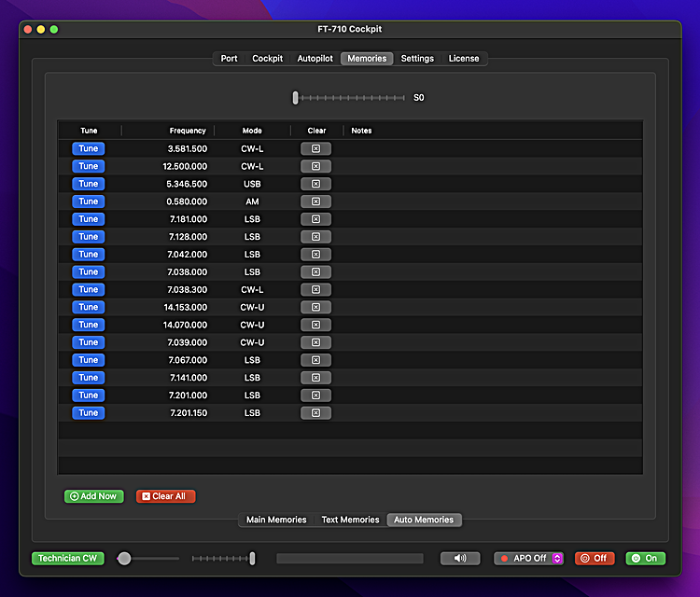Screen dimensions: 700x597
Task: Clear the 7.181.000 LSB memory
Action: (x=315, y=219)
